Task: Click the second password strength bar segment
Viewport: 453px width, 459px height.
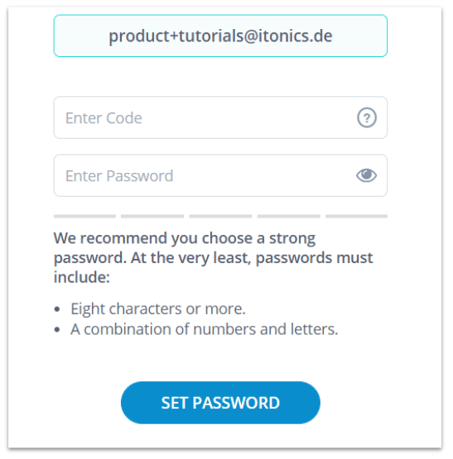Action: tap(152, 216)
